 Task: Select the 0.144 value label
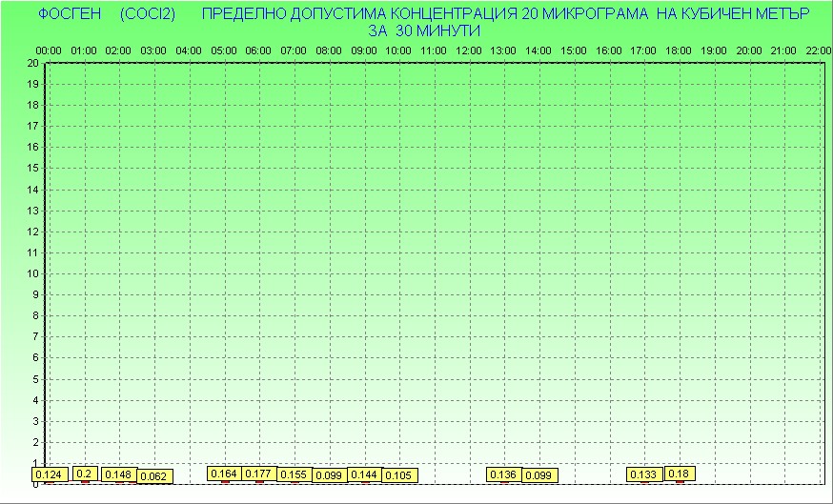pos(364,474)
